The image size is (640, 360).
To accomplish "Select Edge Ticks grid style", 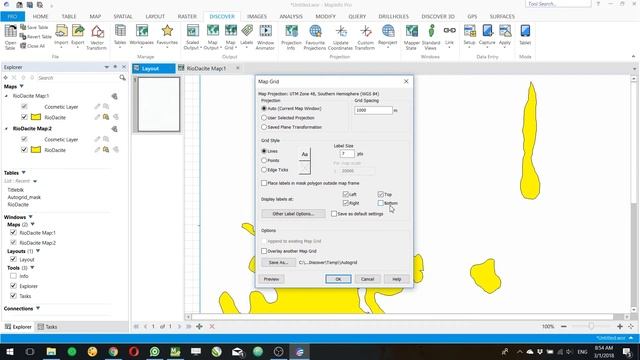I will coord(264,170).
